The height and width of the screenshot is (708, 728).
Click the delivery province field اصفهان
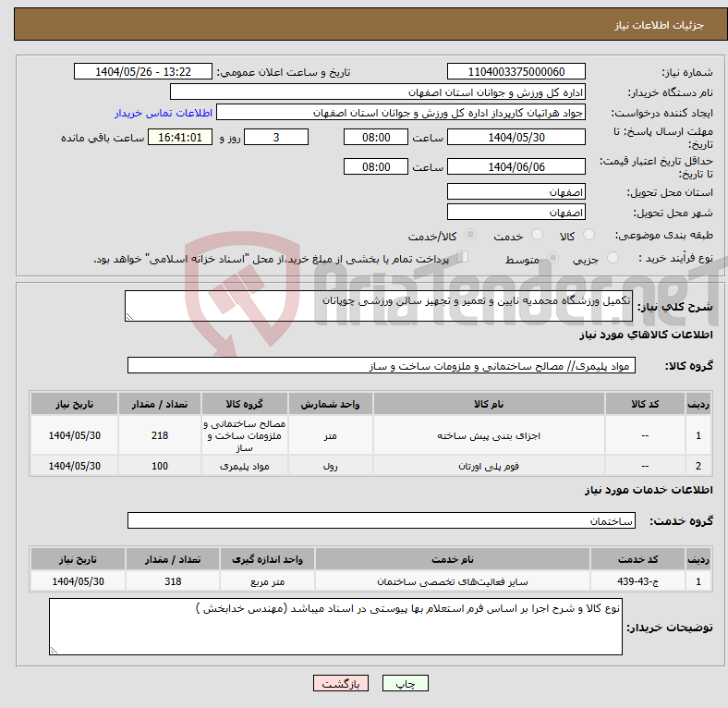pos(516,191)
